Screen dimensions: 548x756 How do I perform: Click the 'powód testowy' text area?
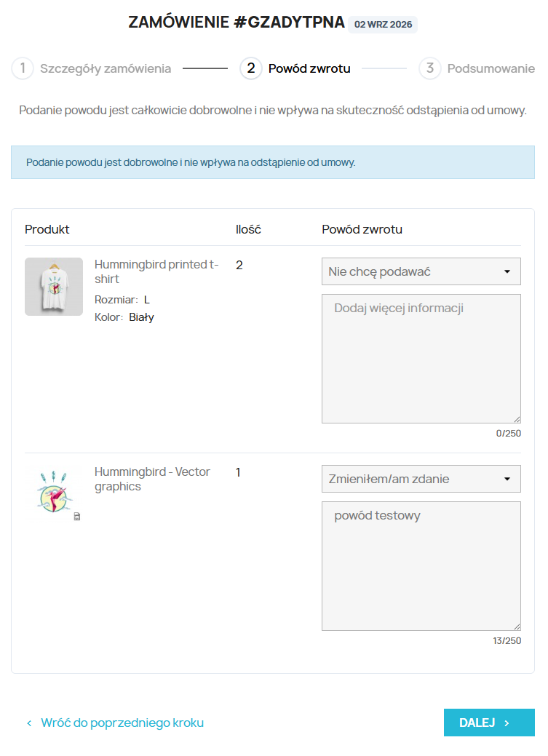click(x=421, y=566)
